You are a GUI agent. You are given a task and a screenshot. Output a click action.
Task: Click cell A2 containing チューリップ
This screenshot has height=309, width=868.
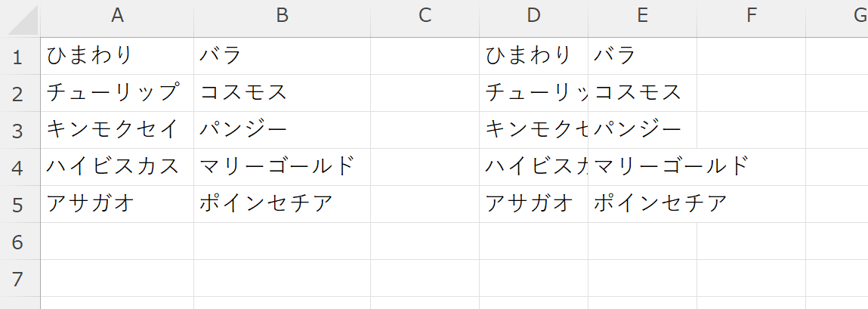(117, 93)
